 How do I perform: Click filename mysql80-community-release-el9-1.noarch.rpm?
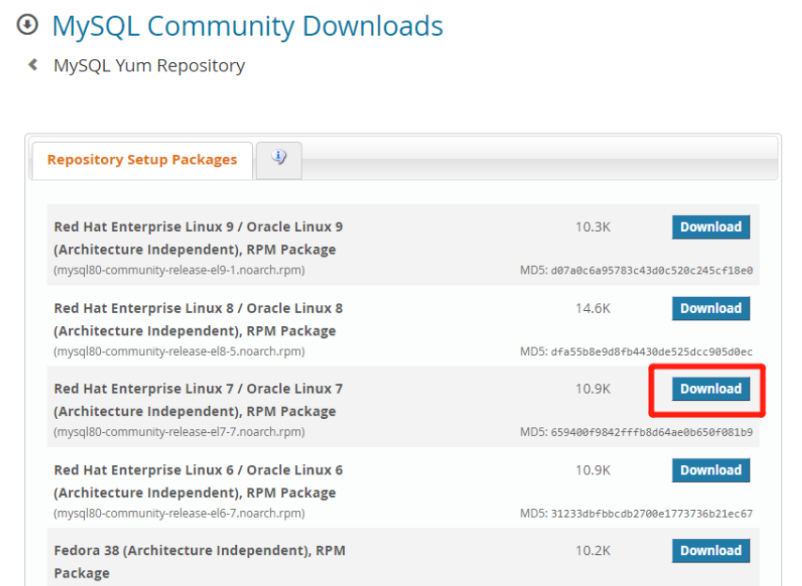(179, 270)
